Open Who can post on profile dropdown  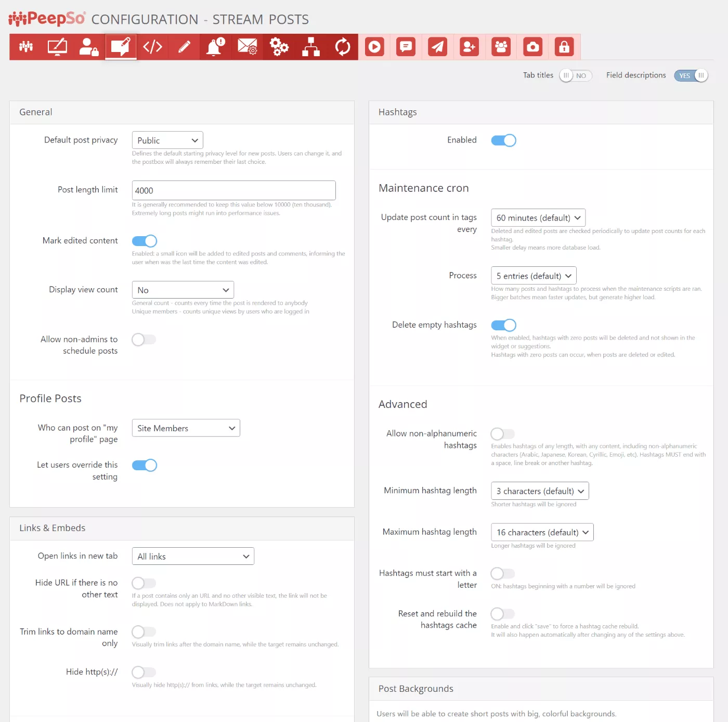(186, 428)
